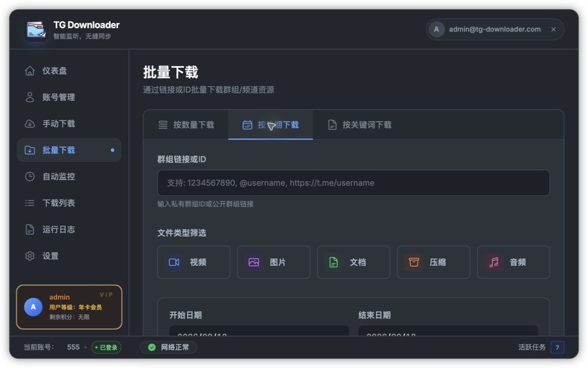This screenshot has width=588, height=368.
Task: Click the home icon beside 仪表盘
Action: (30, 71)
